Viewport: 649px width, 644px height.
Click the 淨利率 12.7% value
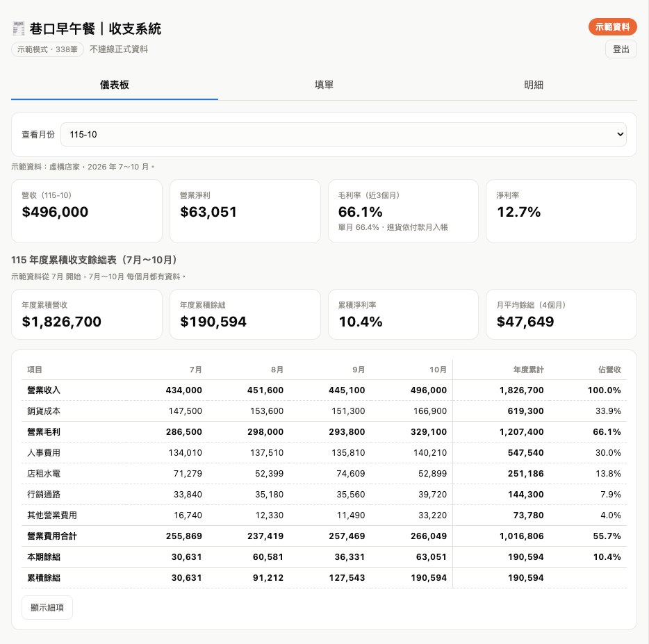pyautogui.click(x=518, y=212)
